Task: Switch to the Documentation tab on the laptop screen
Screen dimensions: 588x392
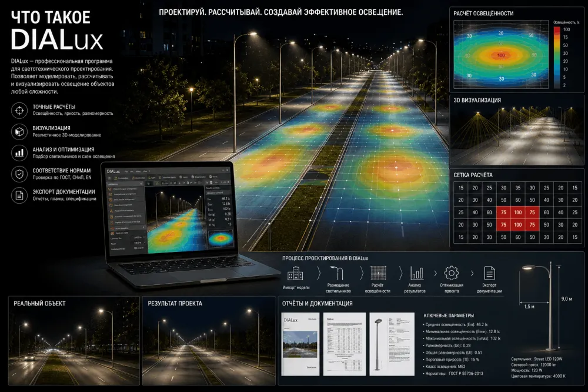Action: tap(198, 177)
